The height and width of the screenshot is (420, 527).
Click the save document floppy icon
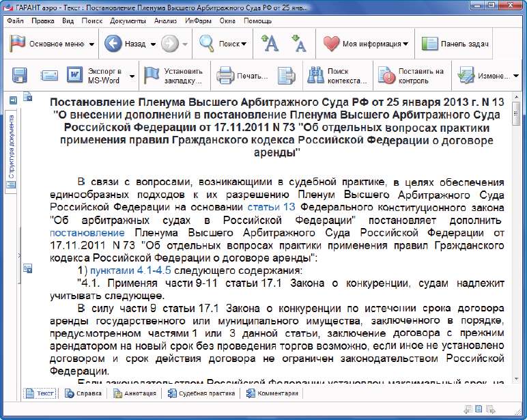tap(19, 75)
